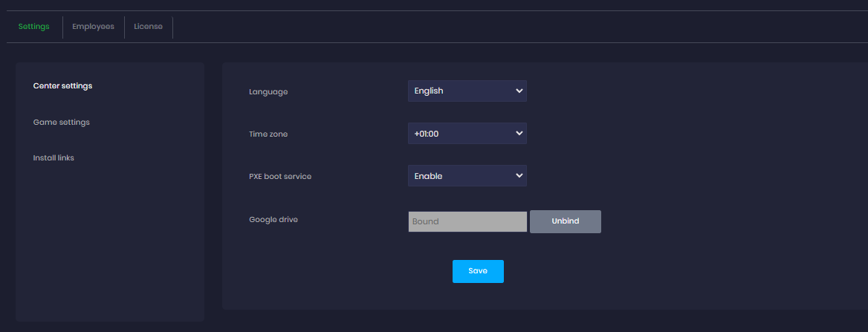Click the Time zone field label
This screenshot has width=868, height=332.
268,134
